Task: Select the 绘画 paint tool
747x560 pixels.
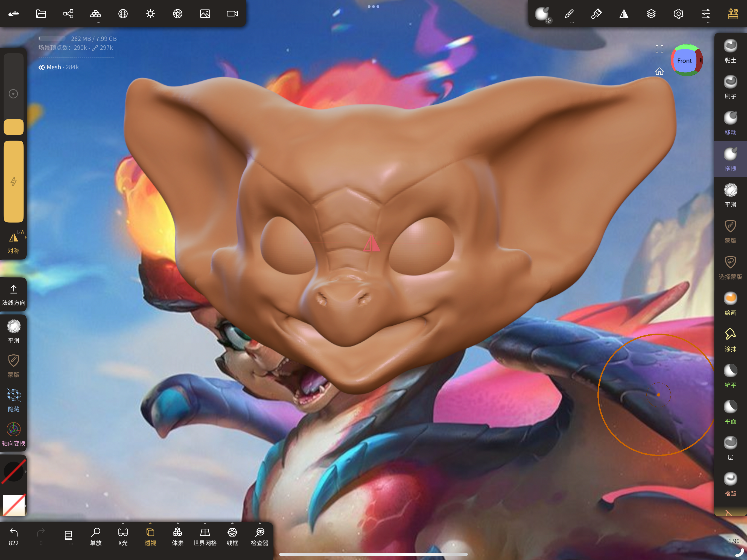Action: (x=730, y=304)
